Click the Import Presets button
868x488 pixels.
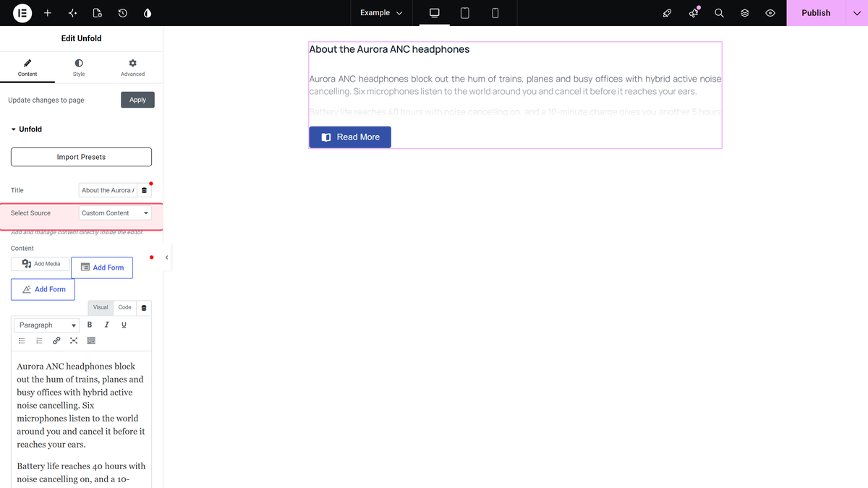point(81,157)
